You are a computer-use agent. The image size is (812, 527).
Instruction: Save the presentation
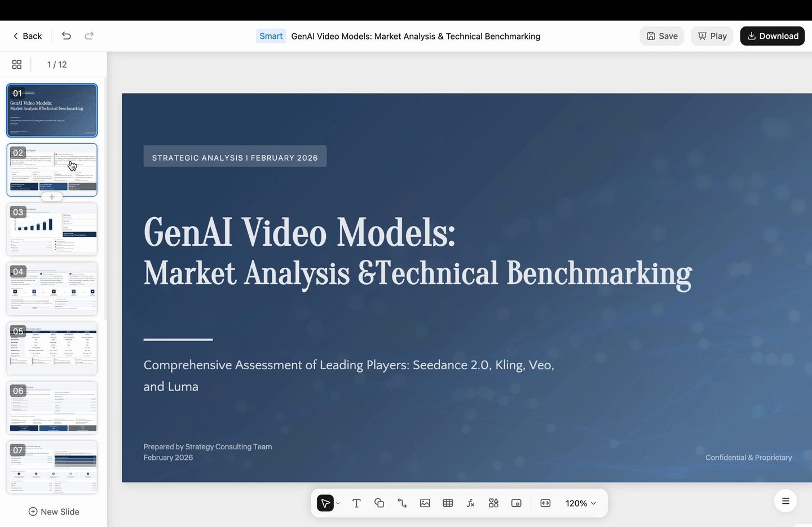click(x=662, y=36)
